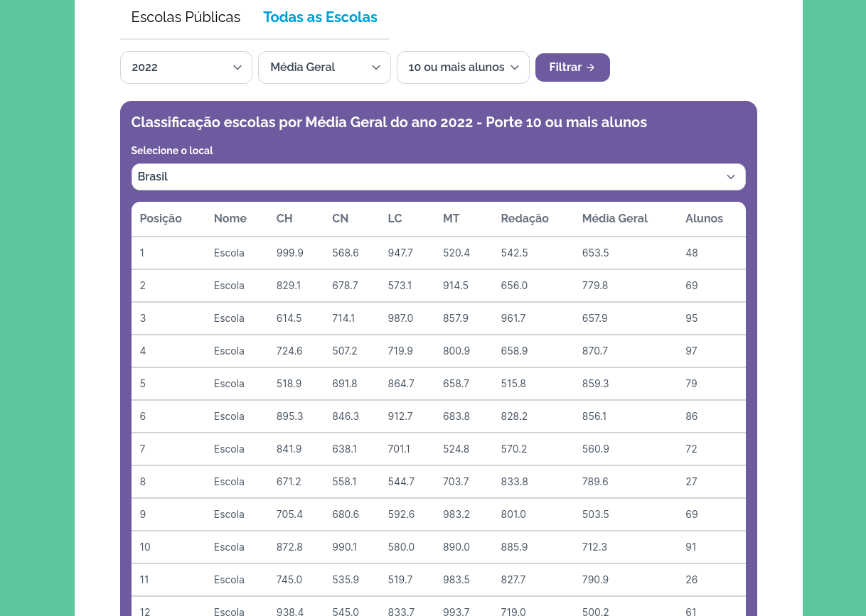Open the Brasil location selector
The image size is (866, 616).
pos(438,177)
